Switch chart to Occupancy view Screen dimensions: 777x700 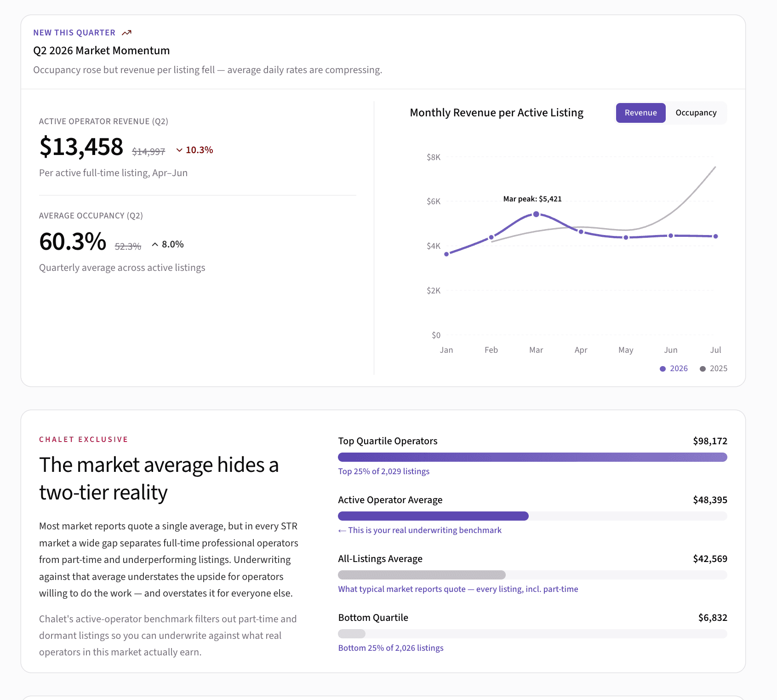pos(696,113)
